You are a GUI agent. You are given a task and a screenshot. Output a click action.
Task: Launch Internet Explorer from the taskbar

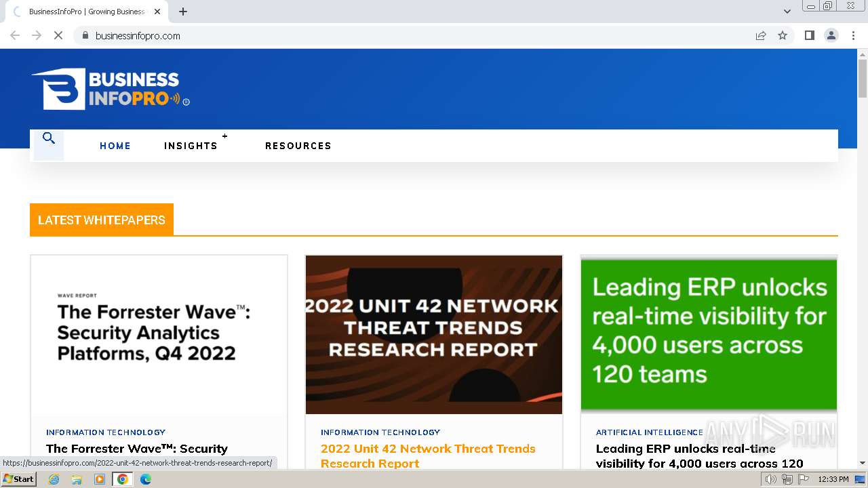point(54,479)
